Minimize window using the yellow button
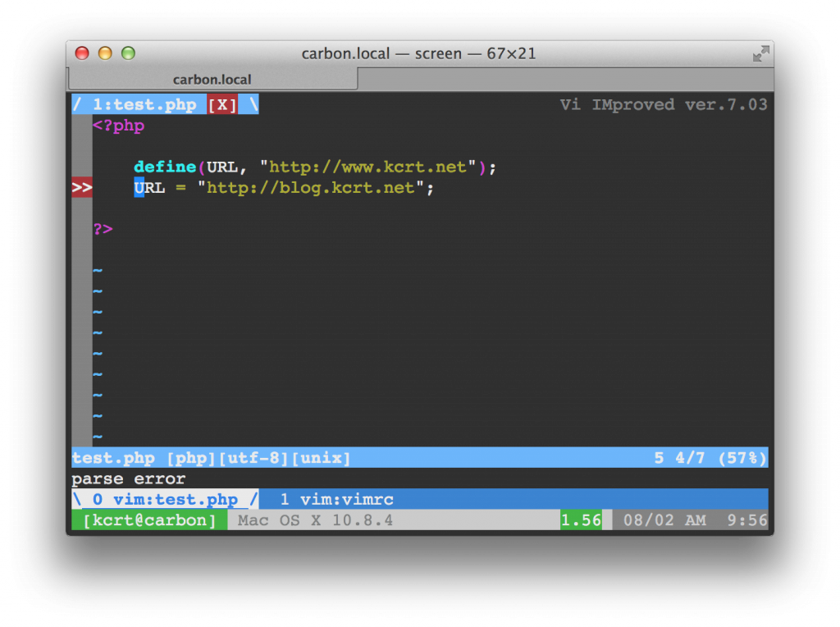This screenshot has width=840, height=627. (x=105, y=53)
